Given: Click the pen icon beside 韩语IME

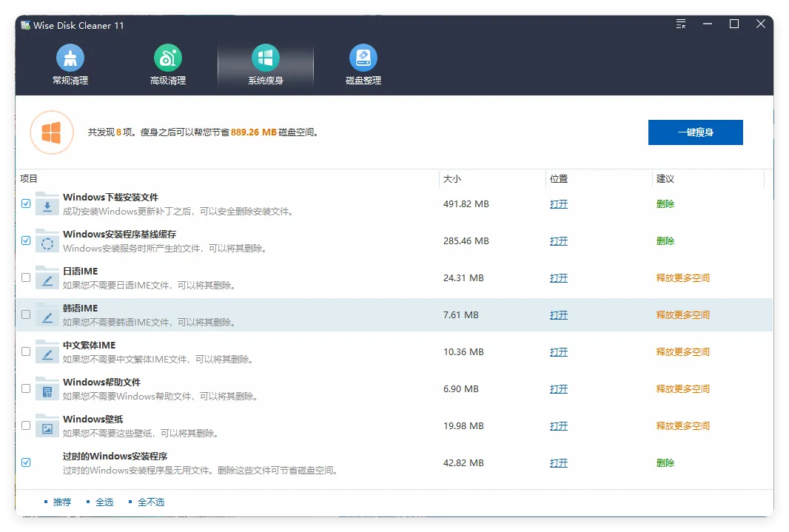Looking at the screenshot, I should 46,314.
